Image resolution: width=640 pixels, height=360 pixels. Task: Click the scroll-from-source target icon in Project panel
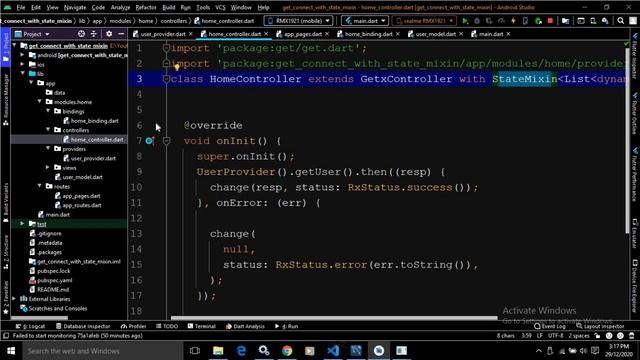[81, 34]
